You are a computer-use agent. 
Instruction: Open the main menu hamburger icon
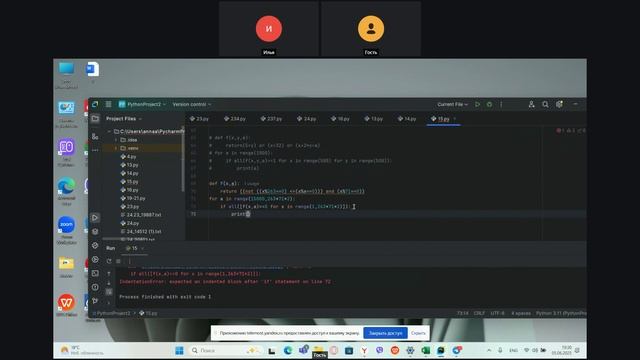pyautogui.click(x=109, y=104)
